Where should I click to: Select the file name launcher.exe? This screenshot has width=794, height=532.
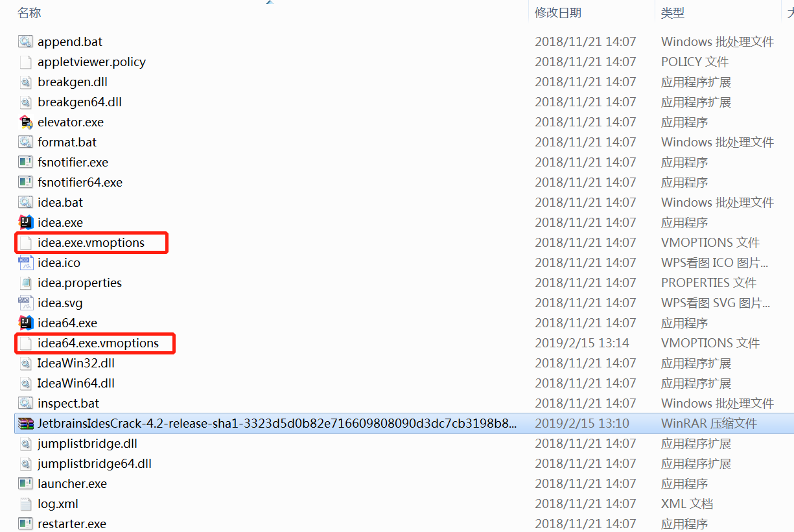(73, 483)
